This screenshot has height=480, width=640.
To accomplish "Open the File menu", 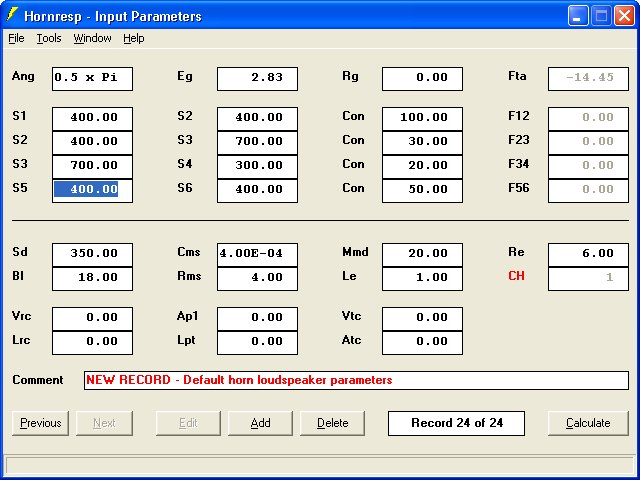I will (16, 38).
